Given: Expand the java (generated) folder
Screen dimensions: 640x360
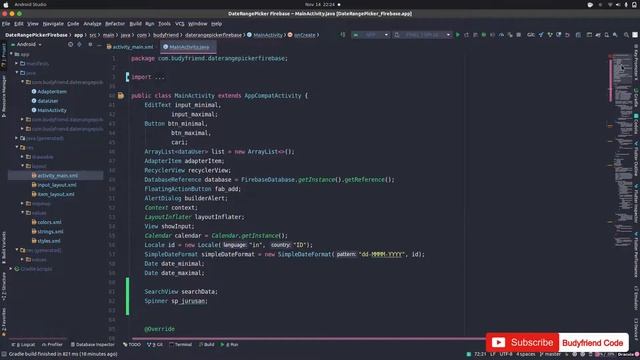Looking at the screenshot, I should click(17, 138).
